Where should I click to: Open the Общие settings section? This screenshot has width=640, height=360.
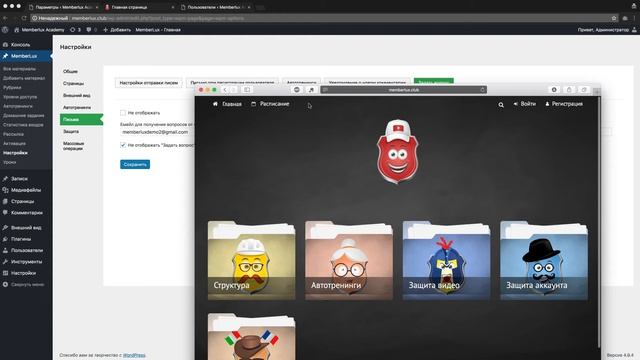(x=70, y=71)
